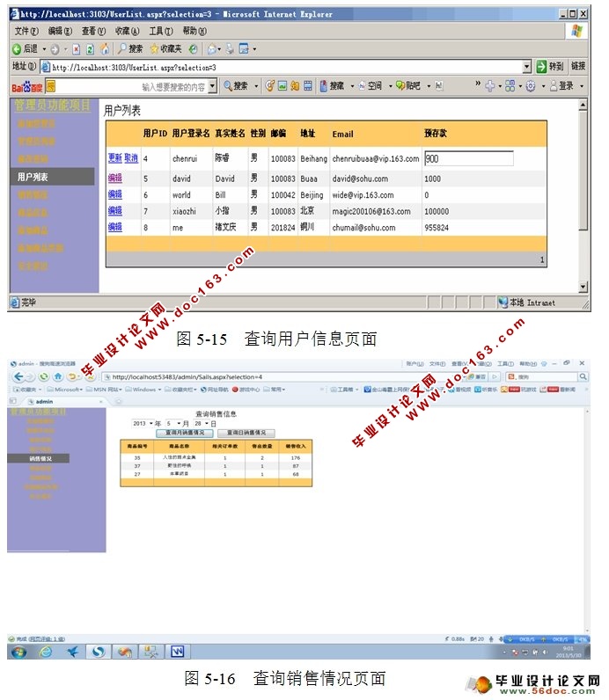Click the IE Edit page icon
Screen dimensions: 609x700
(x=244, y=48)
